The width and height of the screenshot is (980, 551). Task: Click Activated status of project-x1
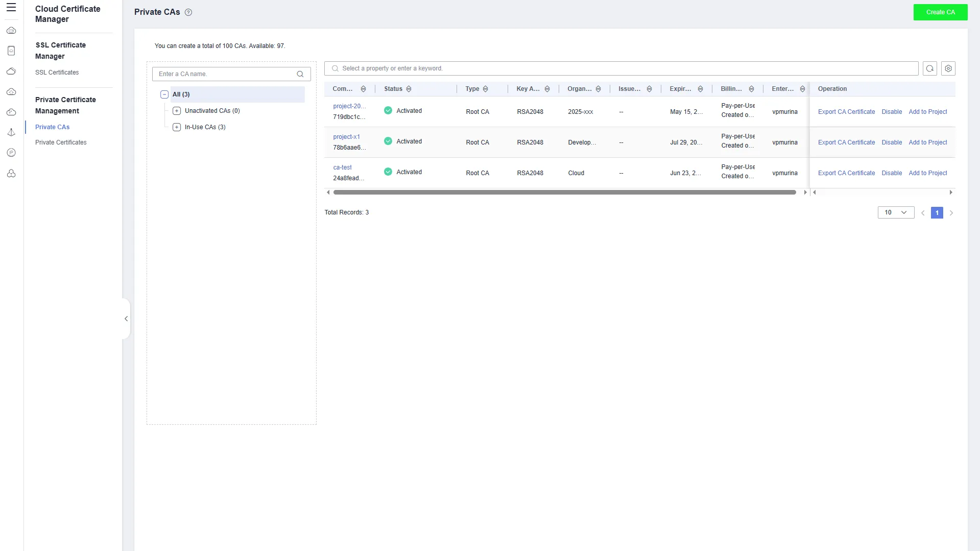point(403,141)
